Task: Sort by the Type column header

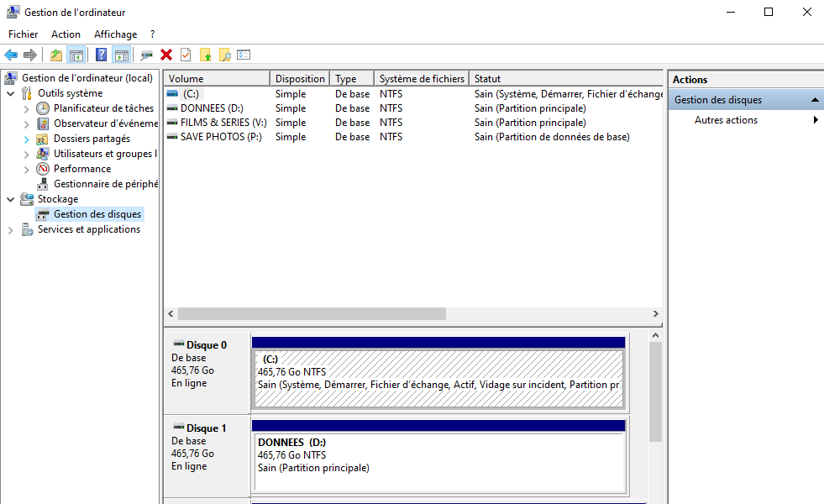Action: (x=352, y=78)
